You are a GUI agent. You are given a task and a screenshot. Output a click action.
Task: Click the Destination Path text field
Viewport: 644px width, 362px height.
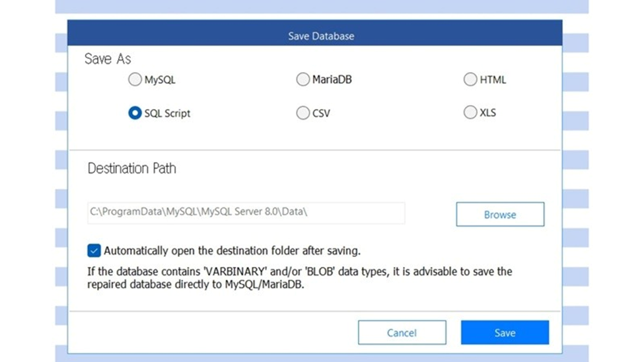click(x=245, y=213)
